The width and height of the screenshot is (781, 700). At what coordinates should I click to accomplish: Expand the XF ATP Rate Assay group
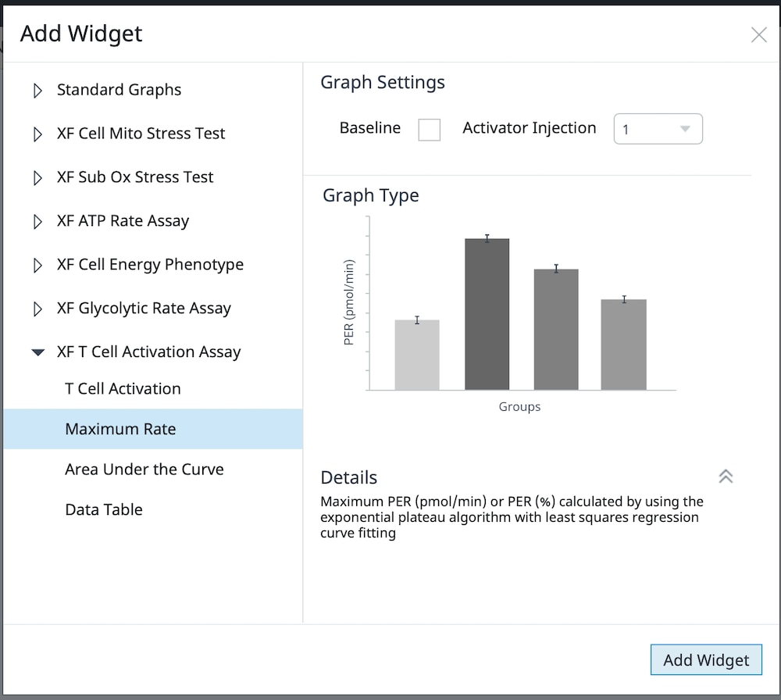tap(37, 222)
